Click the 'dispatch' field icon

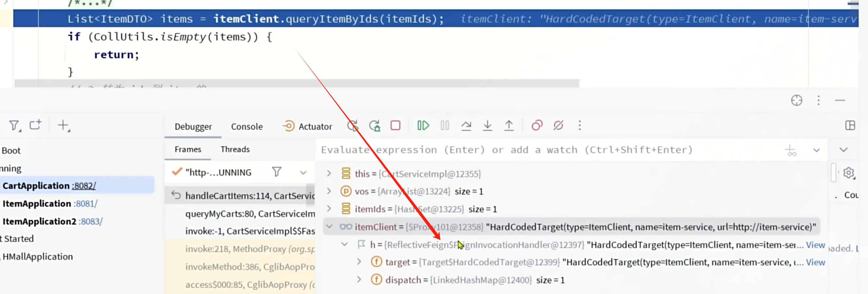pos(376,280)
